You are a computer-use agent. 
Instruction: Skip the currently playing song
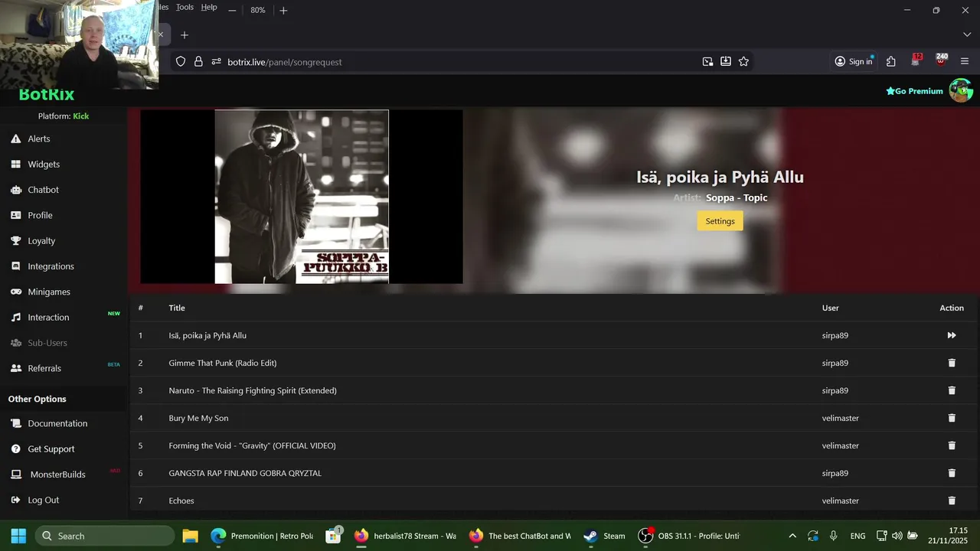[952, 335]
